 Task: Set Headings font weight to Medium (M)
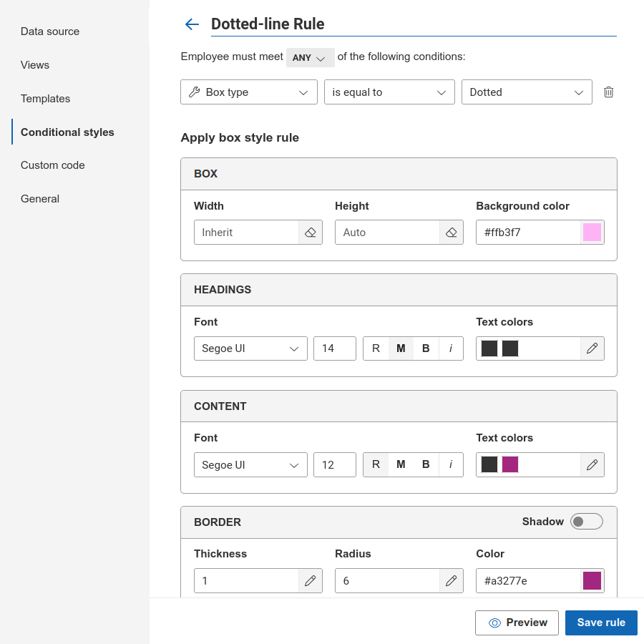coord(401,348)
